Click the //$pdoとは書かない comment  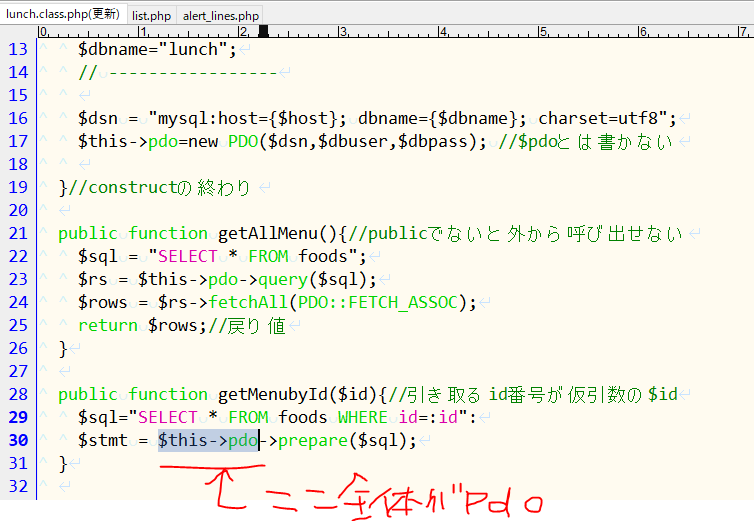[585, 141]
